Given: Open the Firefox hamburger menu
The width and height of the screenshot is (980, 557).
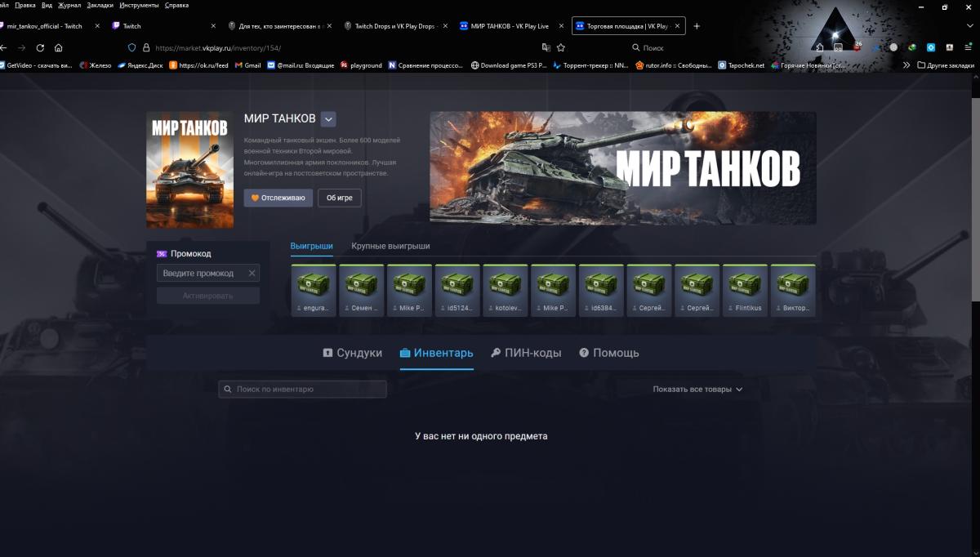Looking at the screenshot, I should pyautogui.click(x=969, y=47).
